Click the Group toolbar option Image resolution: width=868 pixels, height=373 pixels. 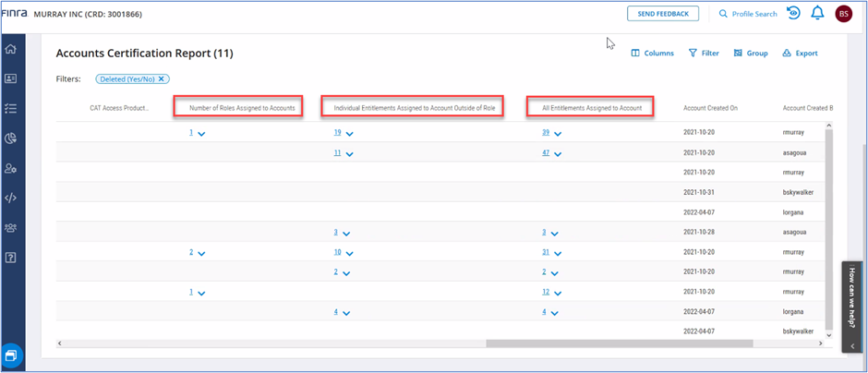(751, 54)
